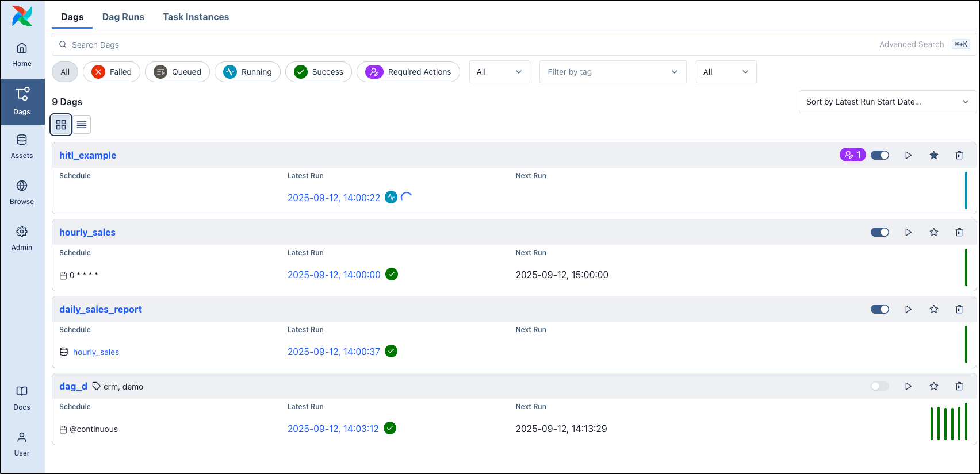Open the Admin gear in sidebar
Screen dimensions: 980x474
tap(22, 238)
